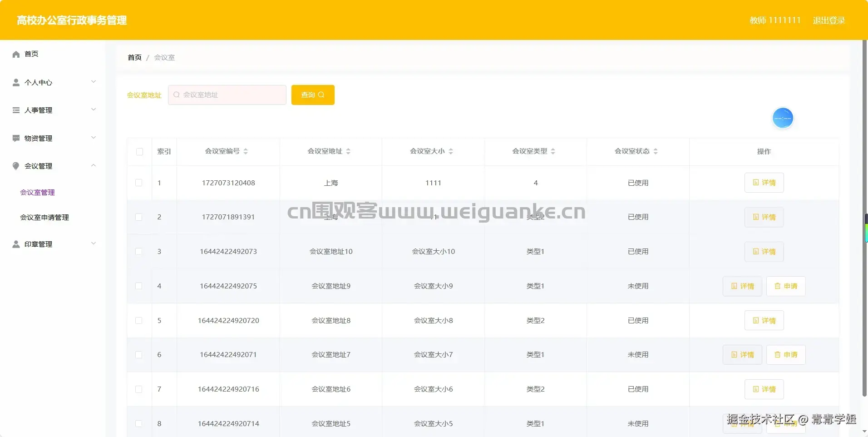Viewport: 868px width, 437px height.
Task: Click the 1111 size cell
Action: (434, 183)
